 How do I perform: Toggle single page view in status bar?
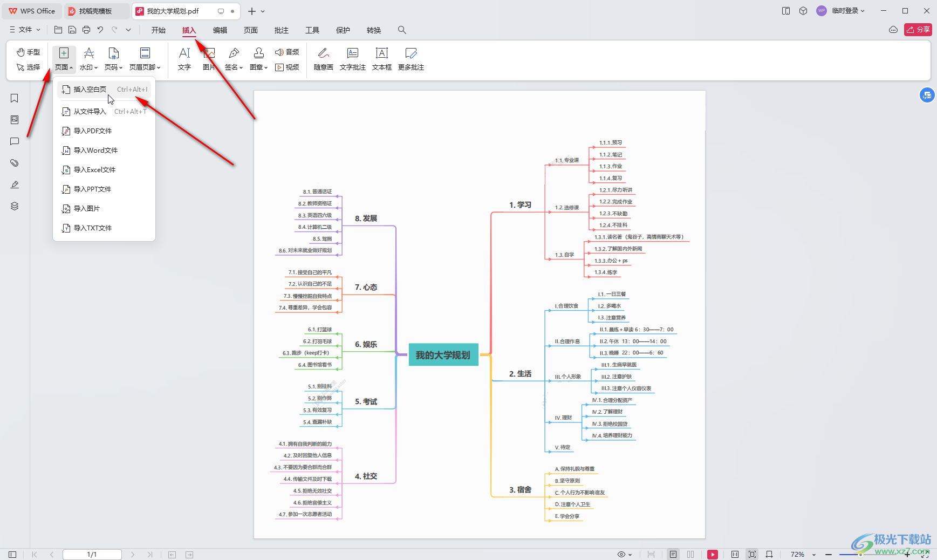tap(673, 554)
